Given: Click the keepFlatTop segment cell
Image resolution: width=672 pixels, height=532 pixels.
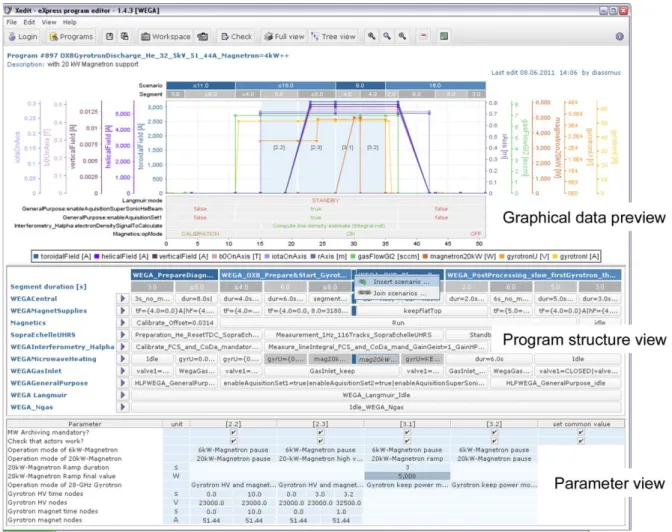Looking at the screenshot, I should coord(422,310).
